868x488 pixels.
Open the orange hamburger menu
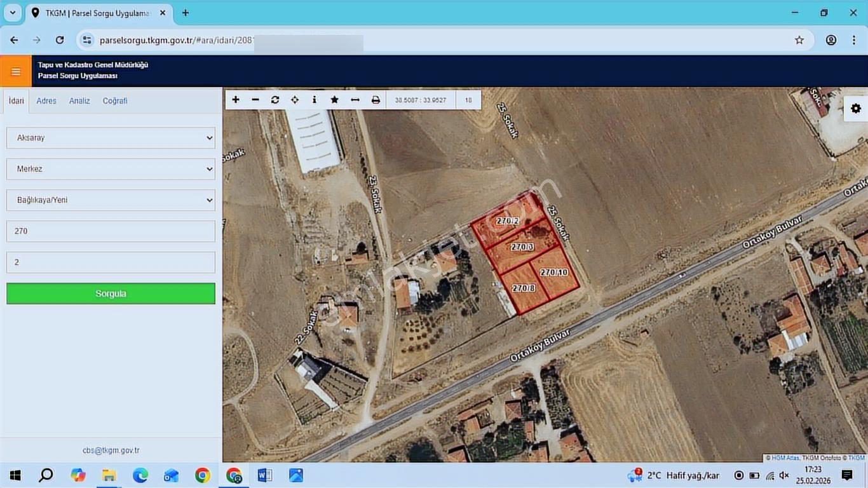click(x=16, y=71)
